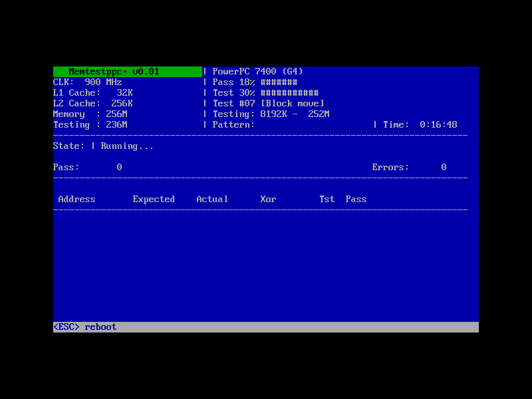Click the Xor column header
Screen dimensions: 532x399
click(268, 199)
